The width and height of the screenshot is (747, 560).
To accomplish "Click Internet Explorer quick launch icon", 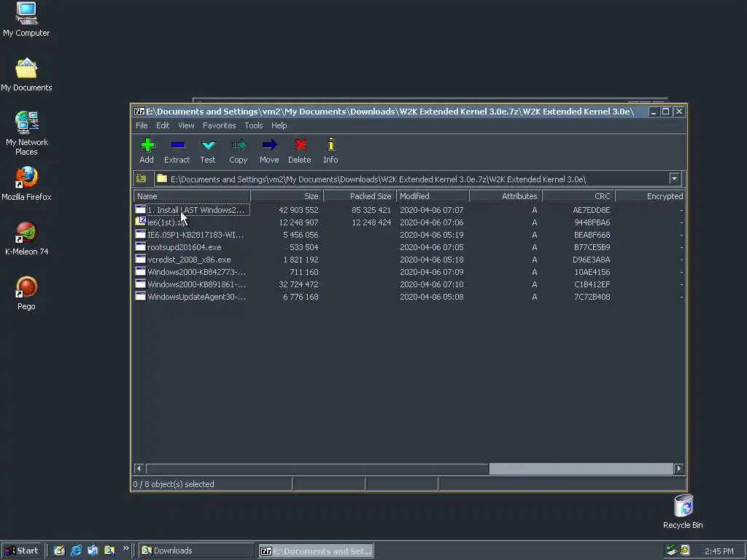I will point(76,551).
